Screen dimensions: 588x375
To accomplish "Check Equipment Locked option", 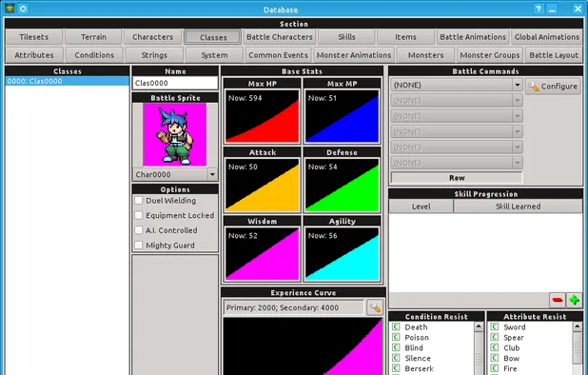I will point(138,215).
